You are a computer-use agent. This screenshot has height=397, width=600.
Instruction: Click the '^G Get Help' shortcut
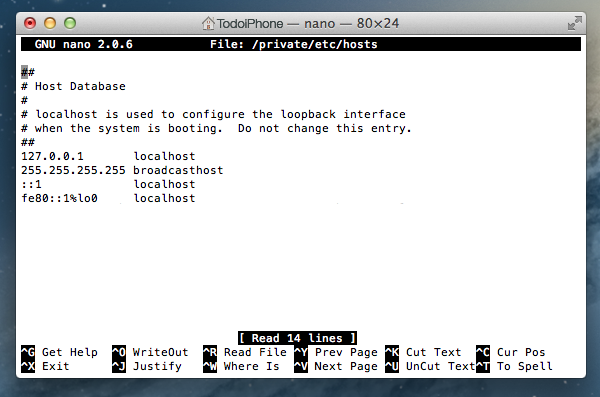[x=59, y=352]
